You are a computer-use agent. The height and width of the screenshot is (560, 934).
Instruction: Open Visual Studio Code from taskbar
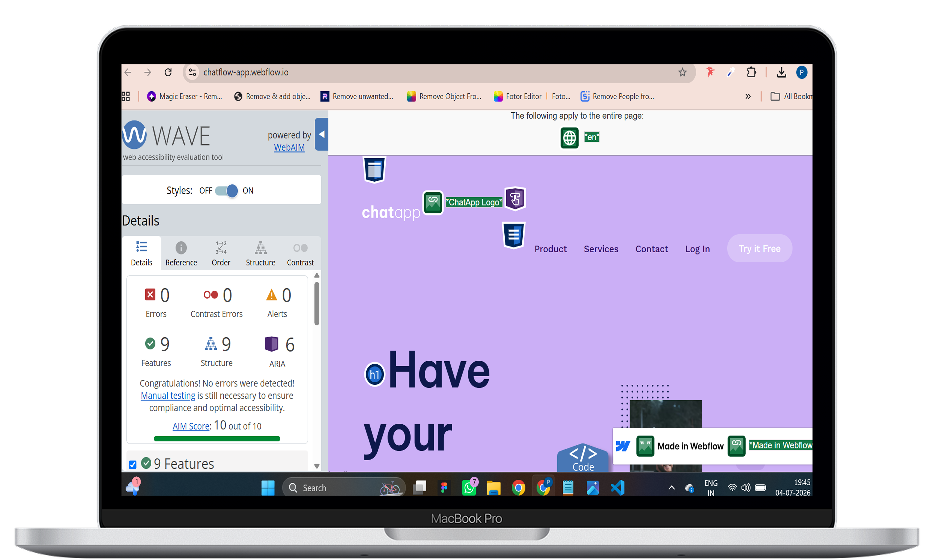point(618,488)
